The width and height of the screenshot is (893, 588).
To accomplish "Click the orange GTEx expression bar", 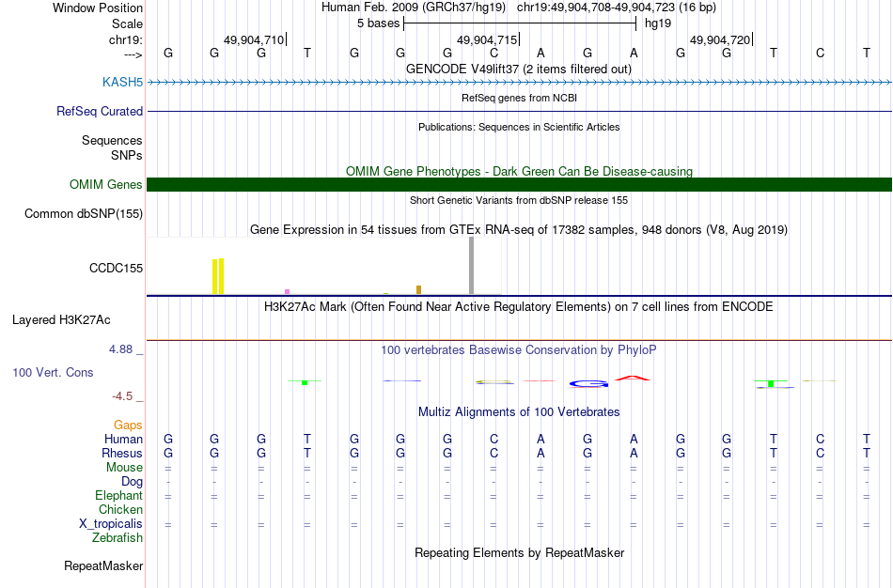I will click(418, 289).
